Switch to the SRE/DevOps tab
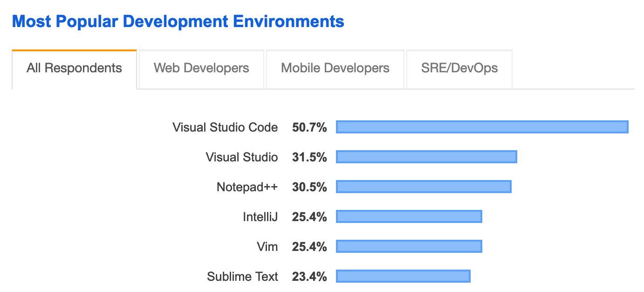644x292 pixels. pyautogui.click(x=459, y=69)
